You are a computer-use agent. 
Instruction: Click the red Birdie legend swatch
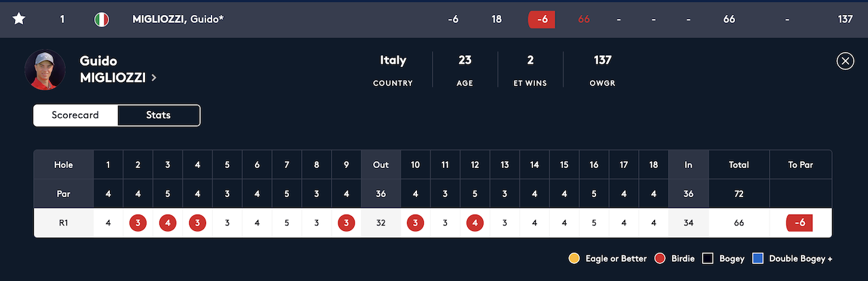pos(660,259)
